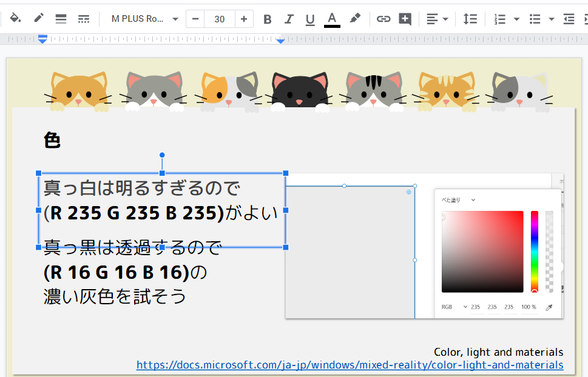The height and width of the screenshot is (377, 588).
Task: Click the black cat illustration
Action: (x=300, y=91)
